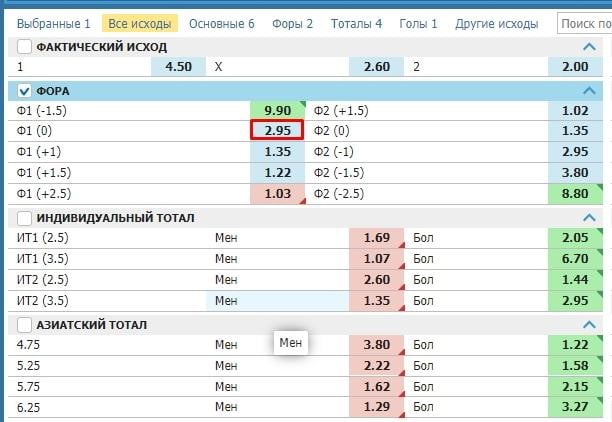The width and height of the screenshot is (612, 422).
Task: Choose odds 4.50 for outcome 1
Action: coord(178,67)
